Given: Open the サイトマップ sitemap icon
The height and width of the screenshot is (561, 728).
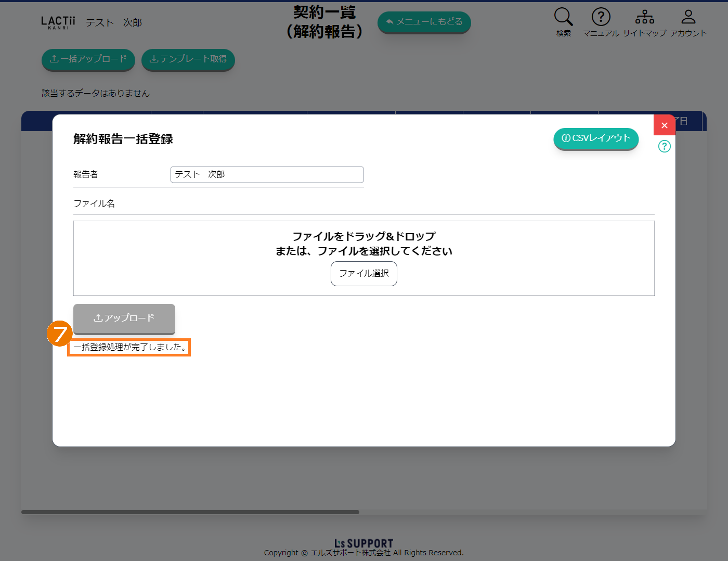Looking at the screenshot, I should pyautogui.click(x=644, y=17).
